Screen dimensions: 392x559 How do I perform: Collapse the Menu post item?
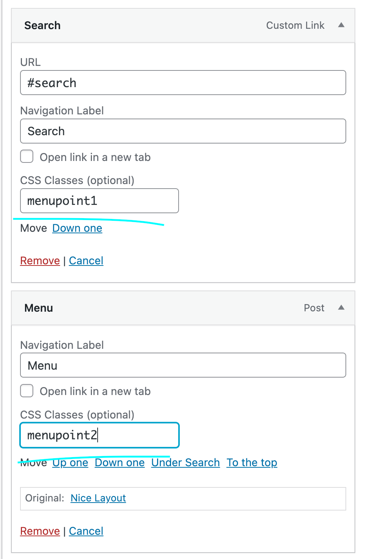pos(341,308)
